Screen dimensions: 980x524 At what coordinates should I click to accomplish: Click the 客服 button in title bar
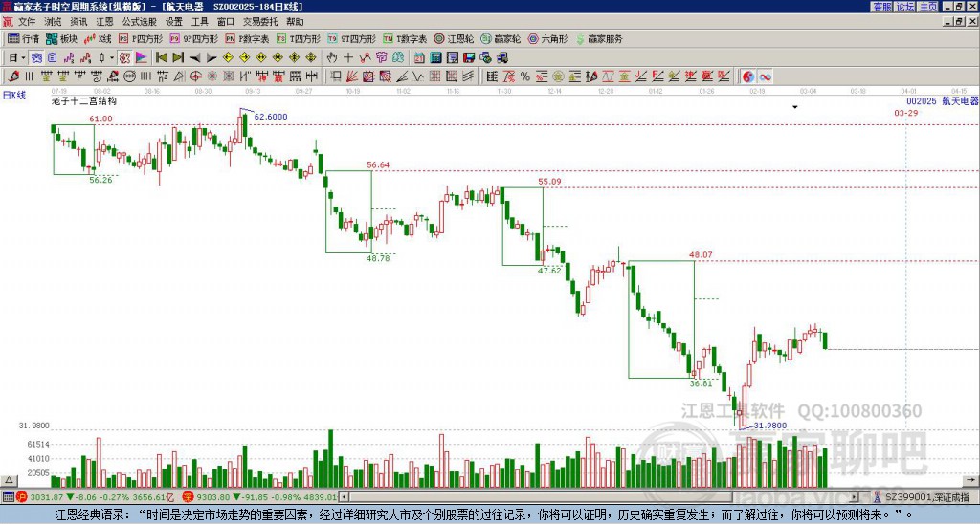(882, 7)
